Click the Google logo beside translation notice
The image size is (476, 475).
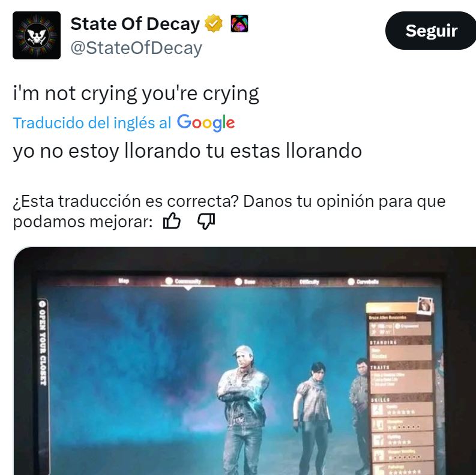[x=206, y=123]
